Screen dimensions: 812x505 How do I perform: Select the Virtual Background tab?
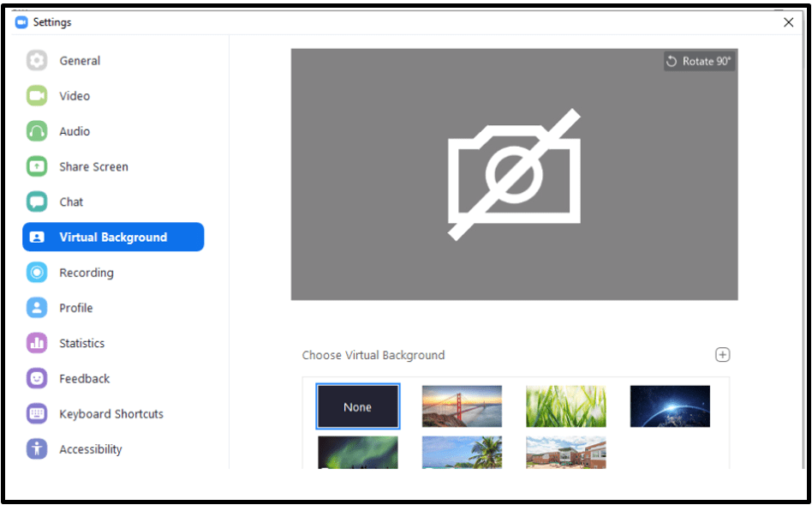click(113, 237)
